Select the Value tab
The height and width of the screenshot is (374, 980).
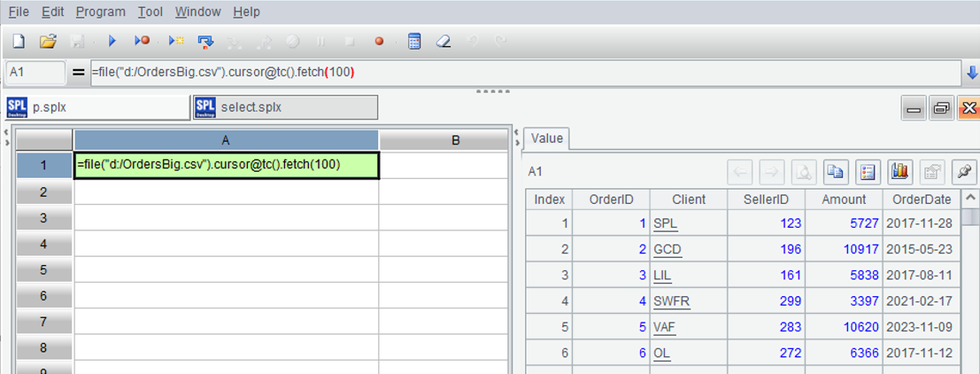pos(547,139)
